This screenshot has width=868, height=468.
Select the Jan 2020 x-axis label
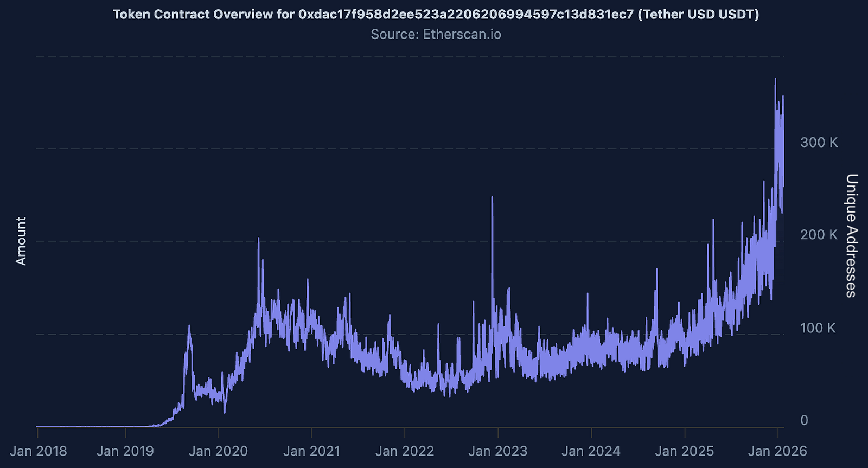[x=218, y=451]
